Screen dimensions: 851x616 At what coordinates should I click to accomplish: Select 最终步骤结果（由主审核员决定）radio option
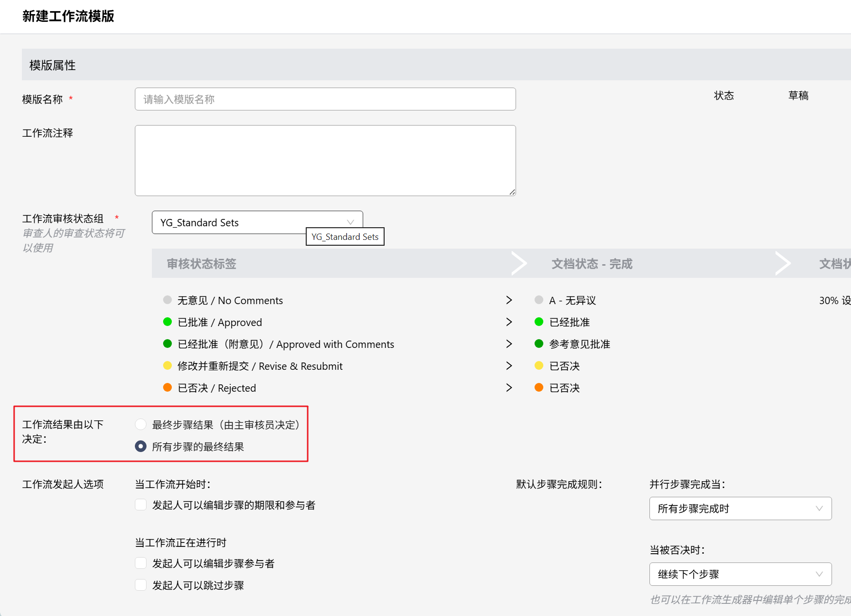(141, 424)
